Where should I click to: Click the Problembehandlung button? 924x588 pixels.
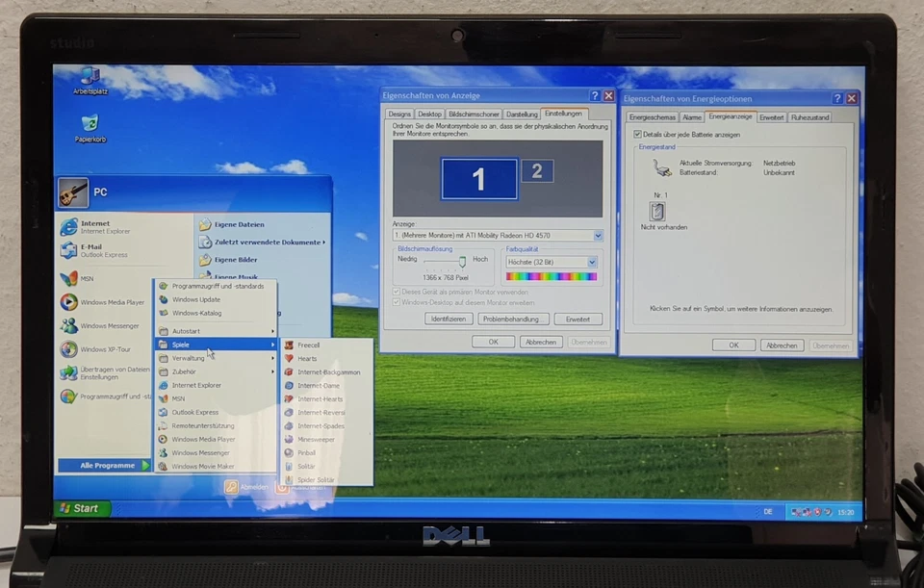point(513,318)
